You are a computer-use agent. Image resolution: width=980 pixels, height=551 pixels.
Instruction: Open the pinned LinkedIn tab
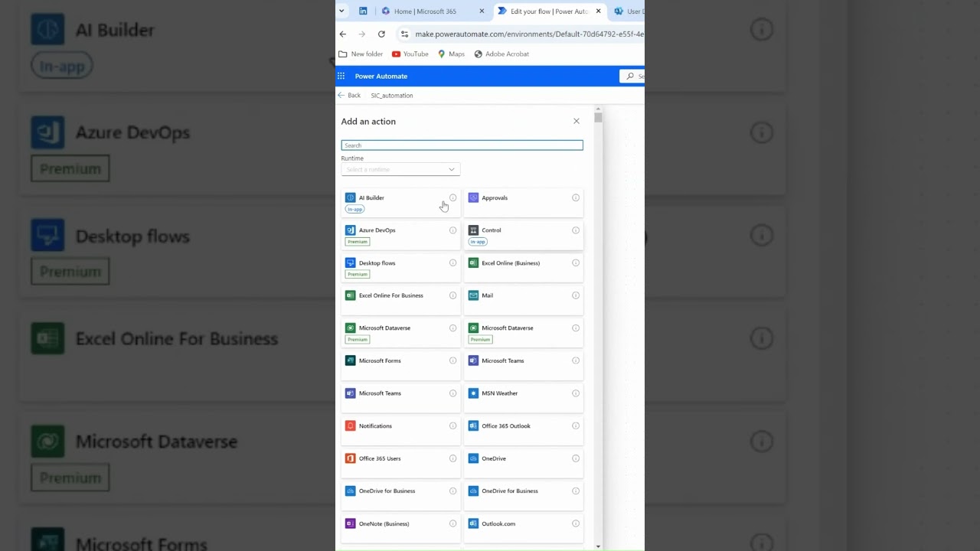click(363, 11)
